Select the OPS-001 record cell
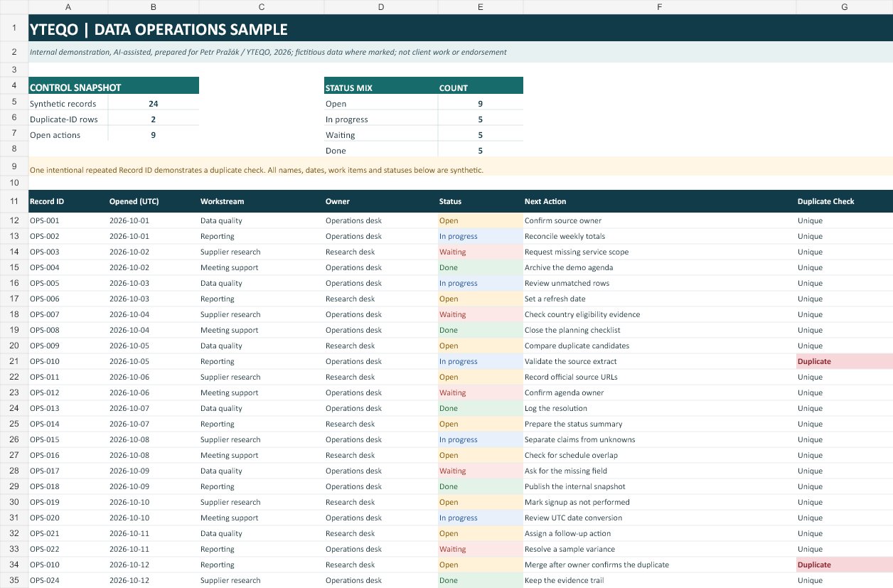This screenshot has width=893, height=588. point(68,220)
